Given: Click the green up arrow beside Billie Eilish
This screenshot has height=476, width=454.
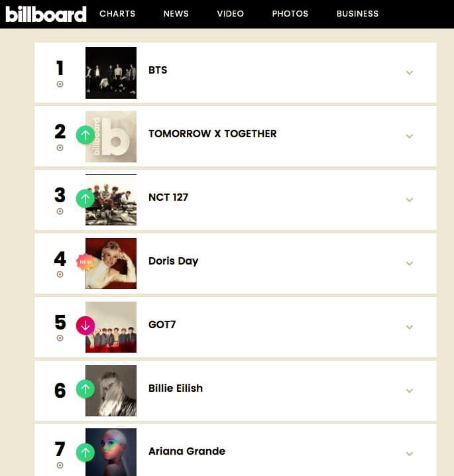Looking at the screenshot, I should click(x=85, y=388).
